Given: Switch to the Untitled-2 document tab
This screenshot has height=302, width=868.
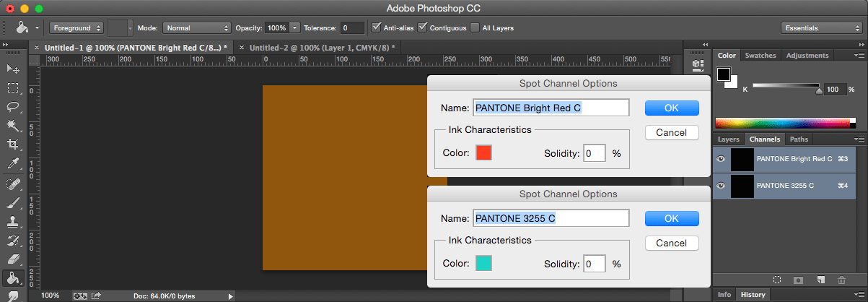Looking at the screenshot, I should [x=323, y=47].
